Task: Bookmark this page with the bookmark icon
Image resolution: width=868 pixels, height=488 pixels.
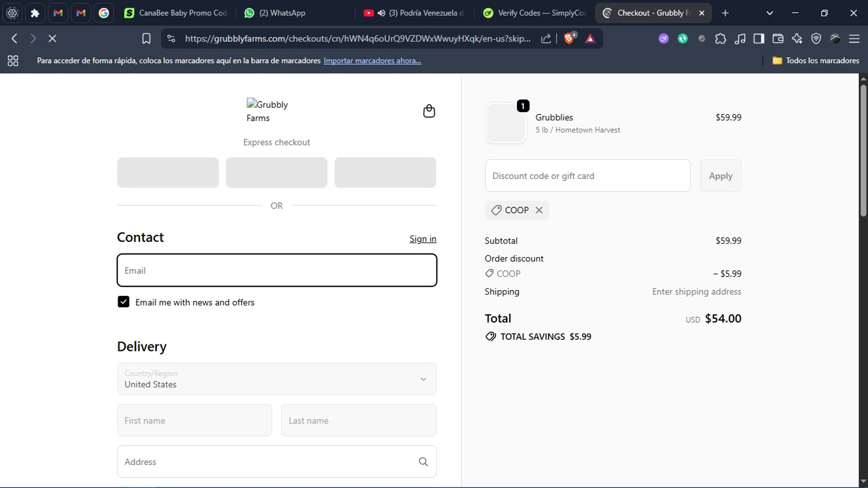Action: (146, 38)
